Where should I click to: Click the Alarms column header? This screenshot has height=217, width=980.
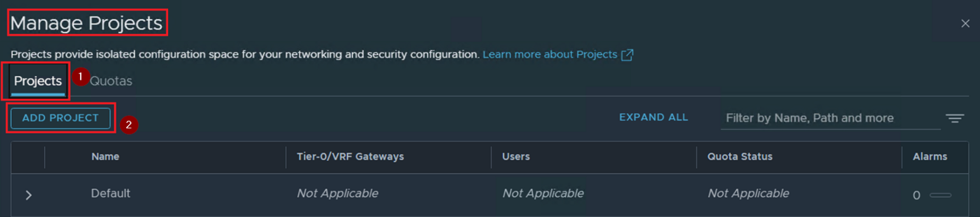pos(930,157)
